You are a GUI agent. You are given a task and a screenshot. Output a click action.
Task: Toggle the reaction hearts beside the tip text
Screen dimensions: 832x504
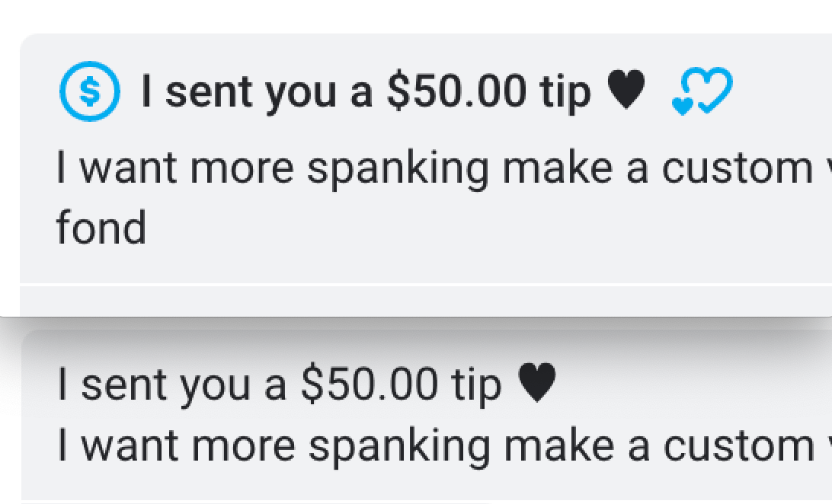[702, 91]
